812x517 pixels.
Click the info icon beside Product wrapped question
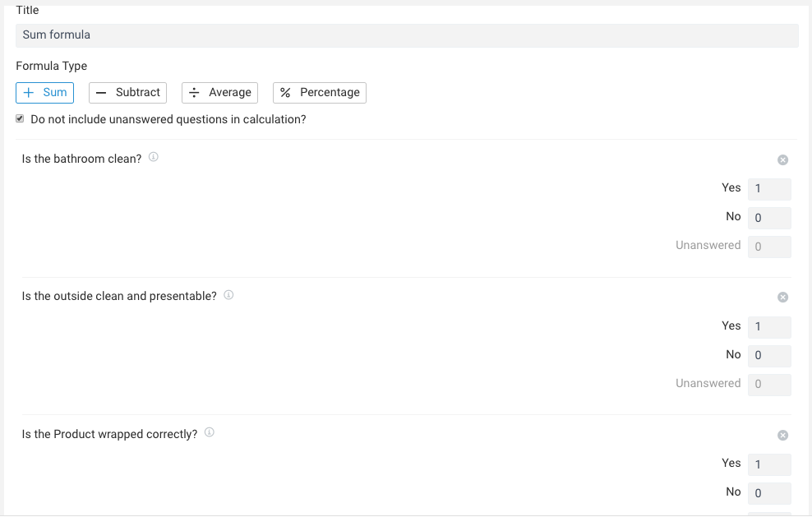(210, 432)
